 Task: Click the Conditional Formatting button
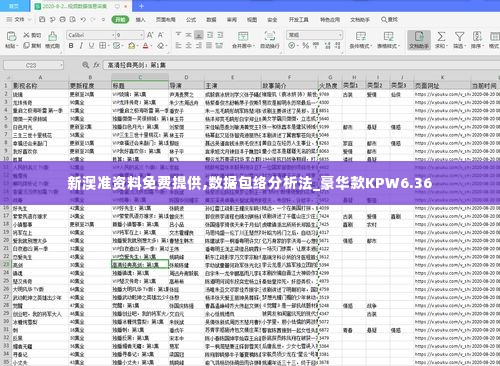(x=360, y=40)
